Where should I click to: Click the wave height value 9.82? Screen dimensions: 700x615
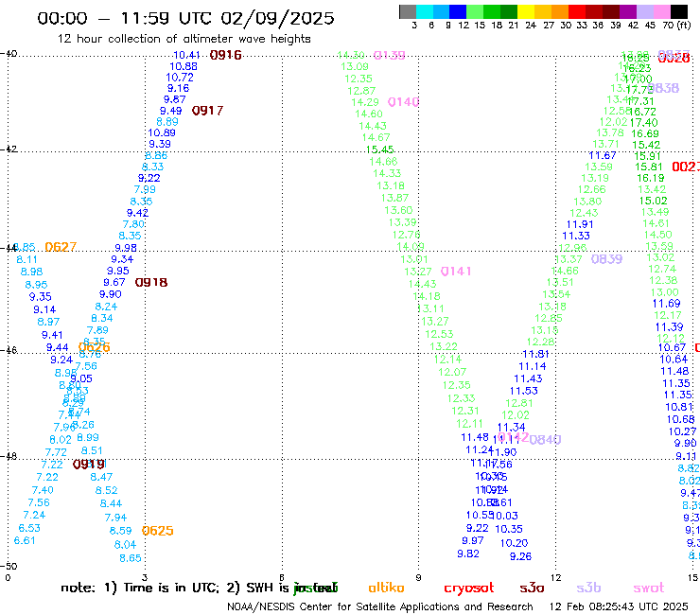point(468,553)
